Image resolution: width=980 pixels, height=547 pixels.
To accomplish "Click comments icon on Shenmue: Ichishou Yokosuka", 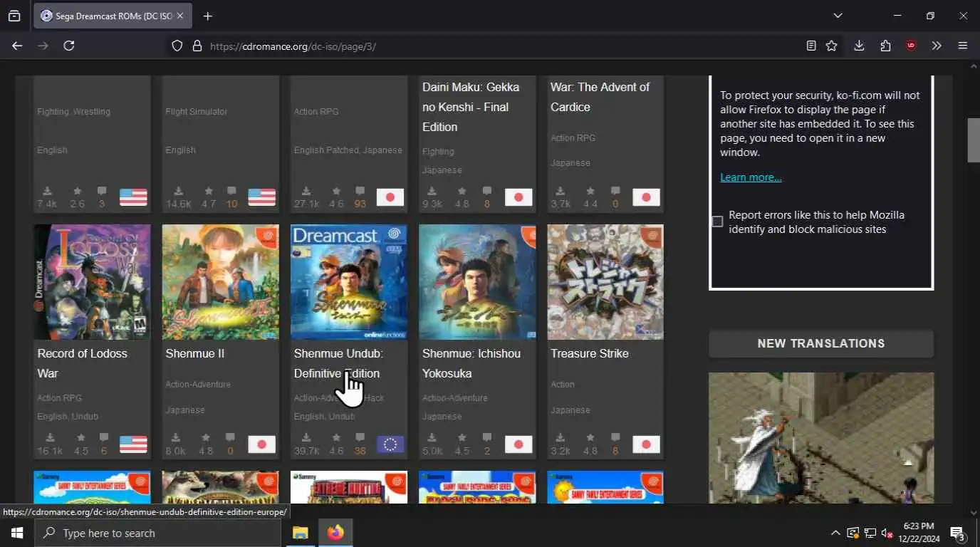I will pyautogui.click(x=487, y=437).
